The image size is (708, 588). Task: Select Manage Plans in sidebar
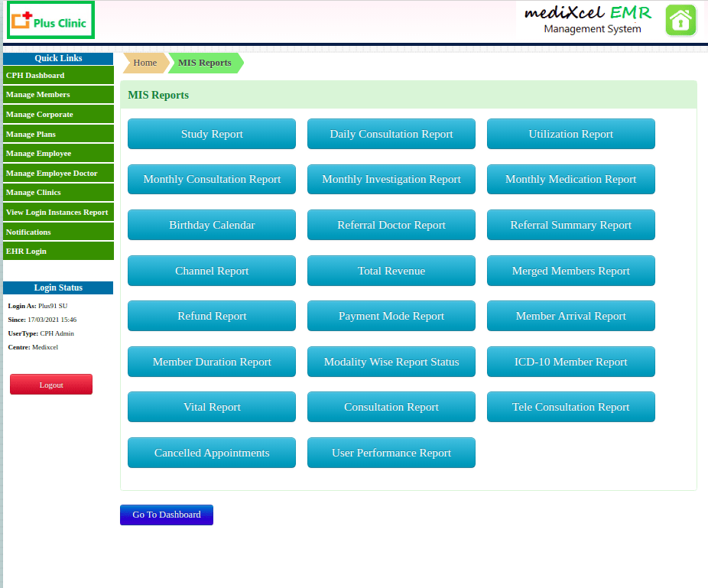58,134
